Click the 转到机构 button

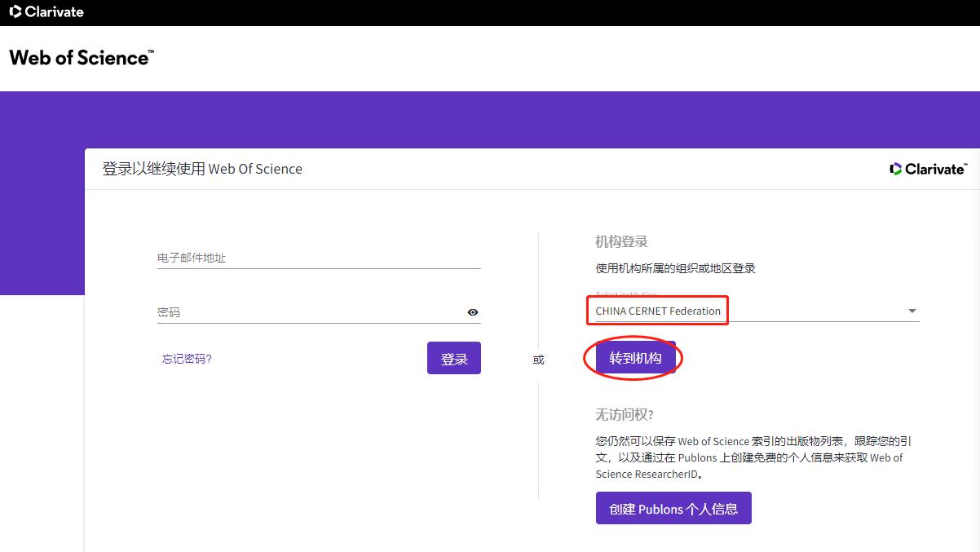coord(635,358)
